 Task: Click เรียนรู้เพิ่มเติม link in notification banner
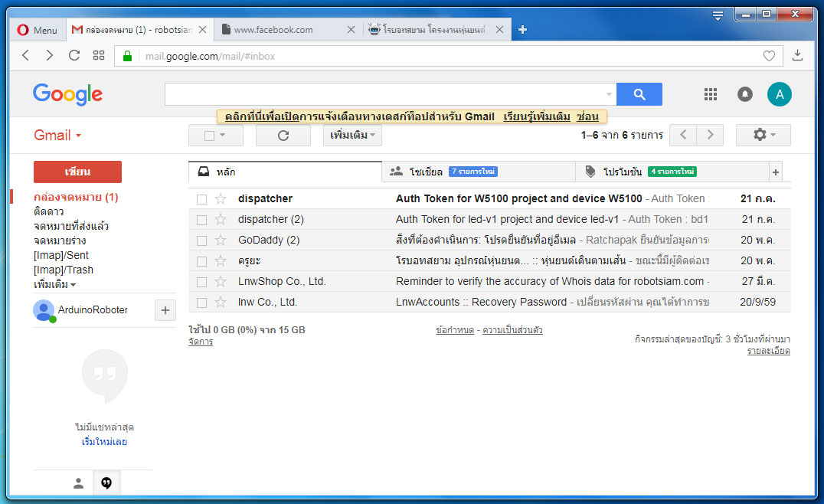[537, 116]
